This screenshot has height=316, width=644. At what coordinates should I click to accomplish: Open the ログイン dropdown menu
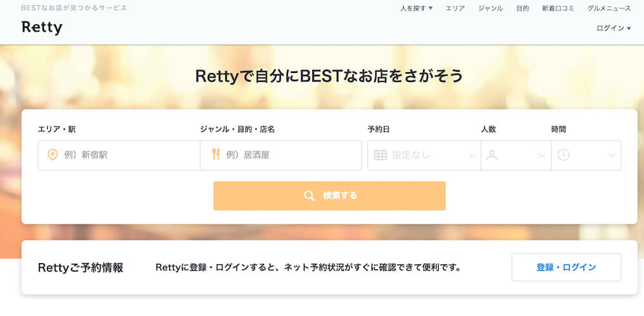pos(614,28)
